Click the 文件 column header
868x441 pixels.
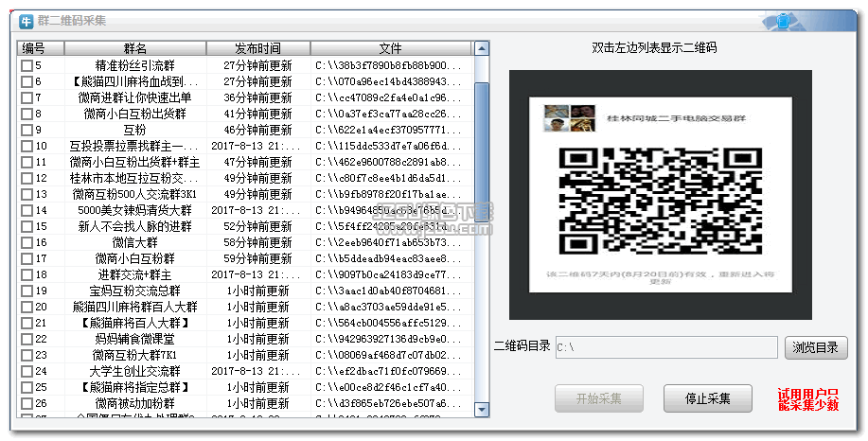click(x=391, y=48)
